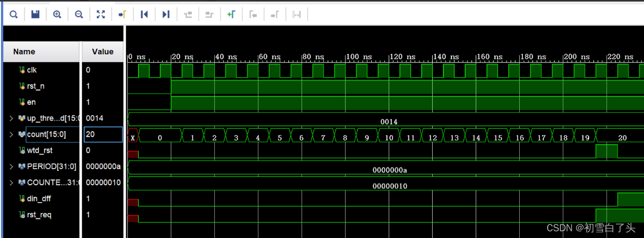Click the value 00000010 in Value column
Image resolution: width=644 pixels, height=238 pixels.
click(104, 183)
